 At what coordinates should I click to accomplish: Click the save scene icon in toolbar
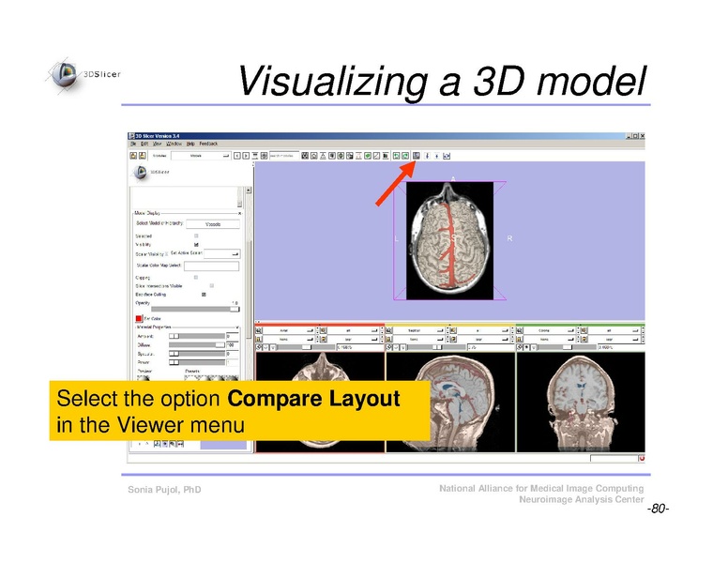(142, 156)
